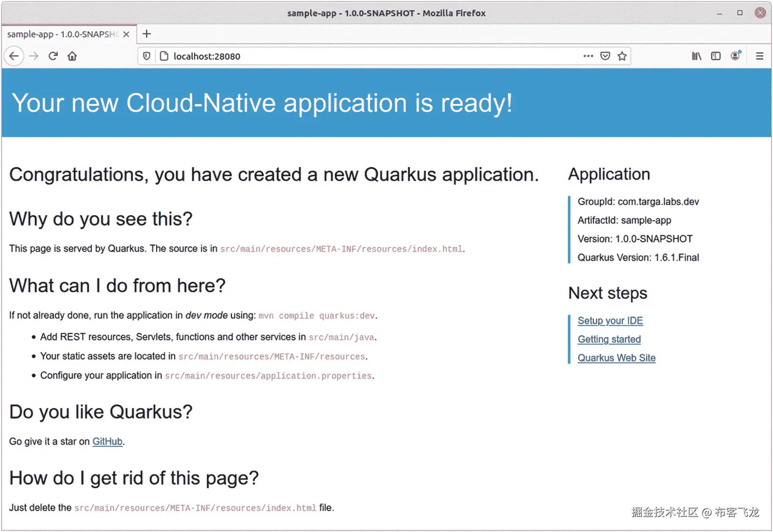773x532 pixels.
Task: Open the Firefox home page
Action: [x=72, y=56]
